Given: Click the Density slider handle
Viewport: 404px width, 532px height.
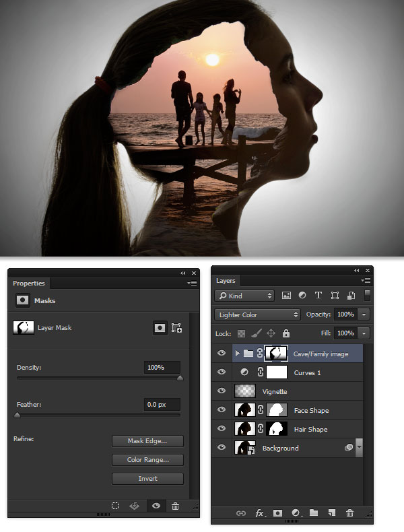Looking at the screenshot, I should [x=180, y=378].
